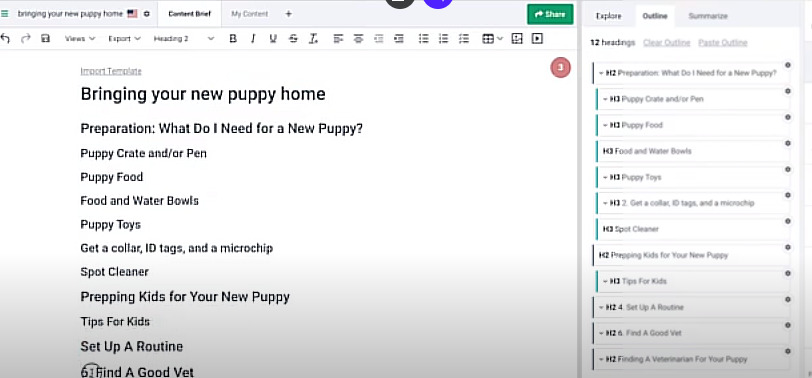Screen dimensions: 812x378
Task: Expand the H3 Tips For Kids outline item
Action: [605, 281]
